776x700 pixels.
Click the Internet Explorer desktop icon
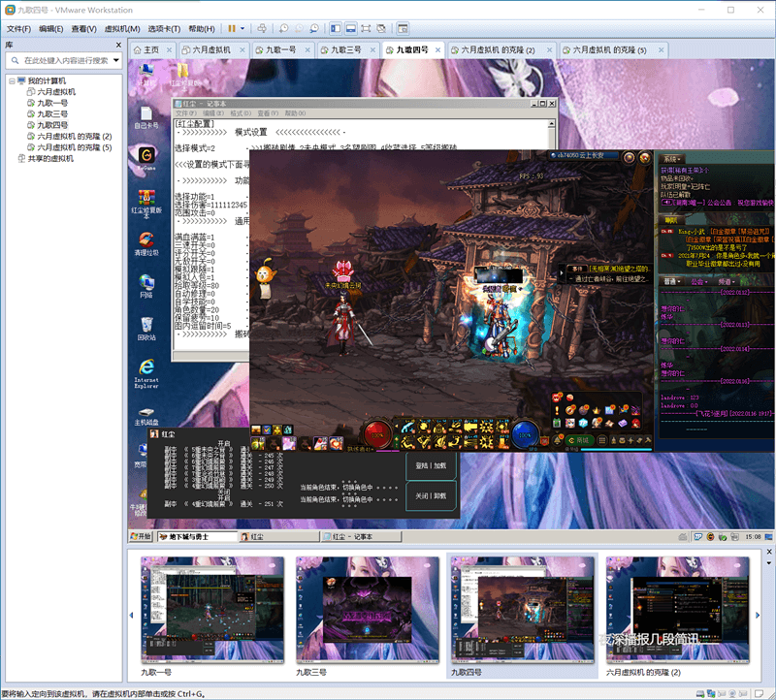click(x=146, y=373)
